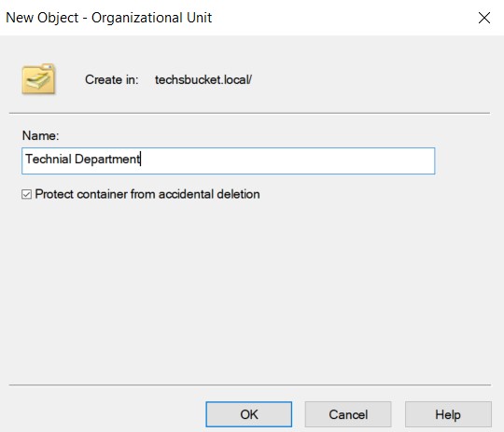
Task: Open the Help button
Action: (448, 414)
